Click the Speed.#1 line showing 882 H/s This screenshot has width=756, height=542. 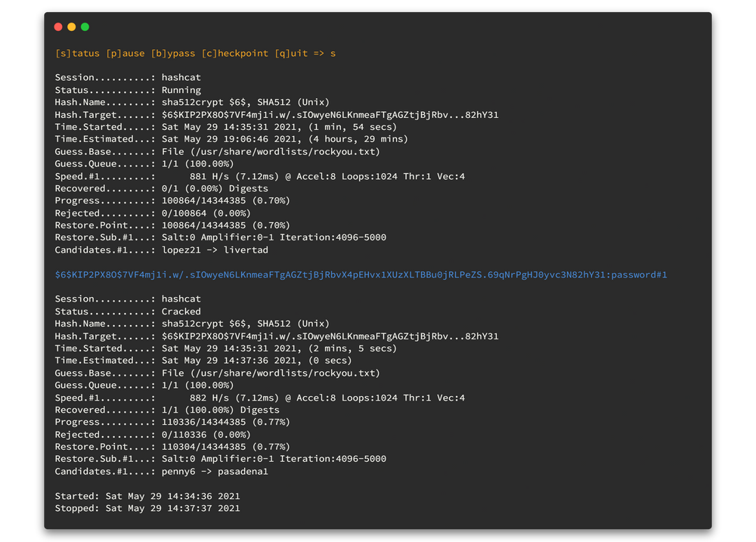tap(260, 398)
